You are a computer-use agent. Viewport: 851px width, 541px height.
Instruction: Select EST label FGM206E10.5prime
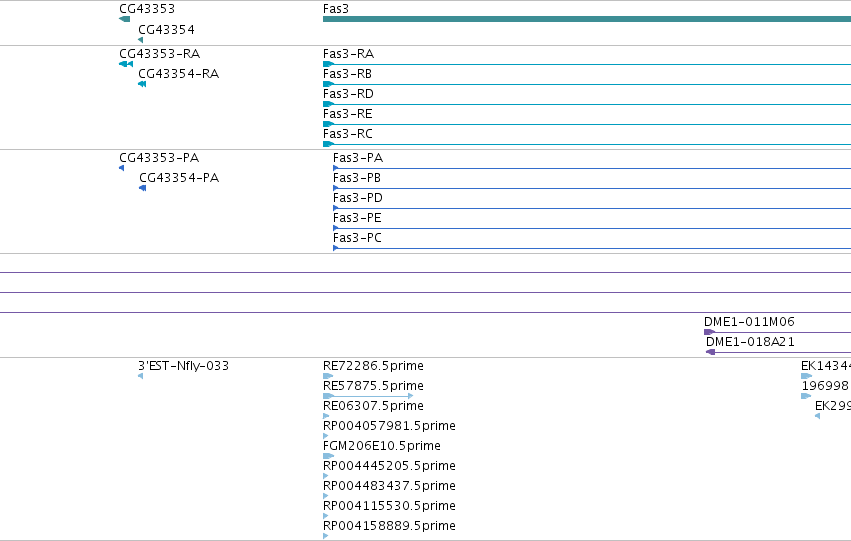coord(382,446)
